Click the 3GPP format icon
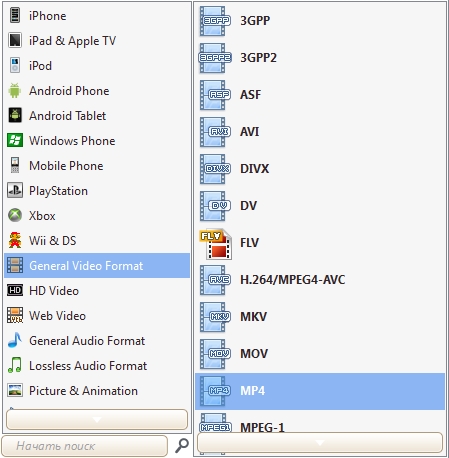The height and width of the screenshot is (458, 449). 215,21
